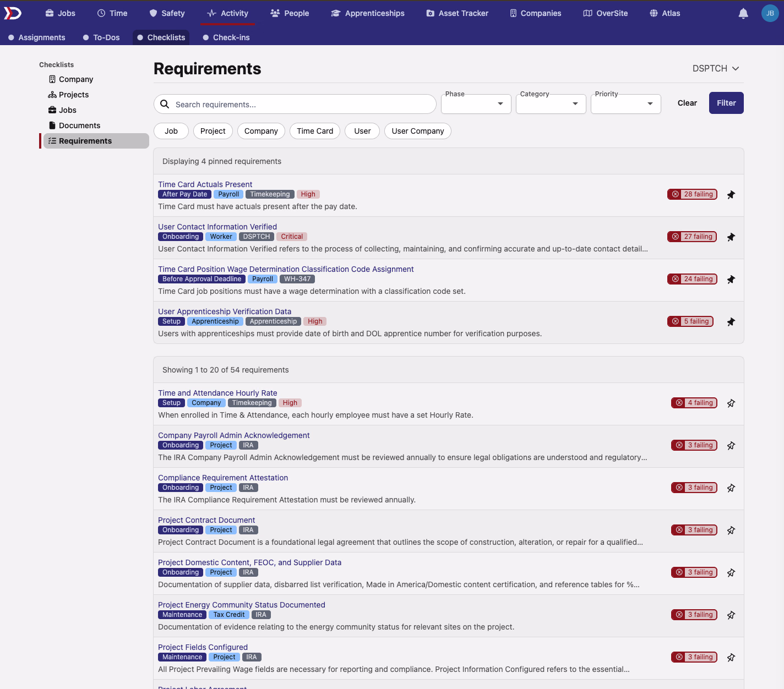Click the DSPTCH logo icon

tap(13, 13)
